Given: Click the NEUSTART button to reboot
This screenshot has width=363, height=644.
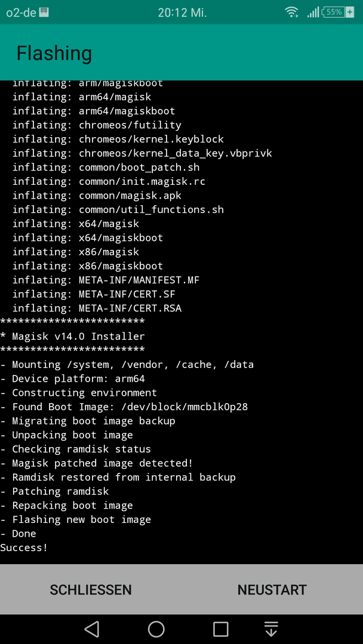Looking at the screenshot, I should (272, 590).
